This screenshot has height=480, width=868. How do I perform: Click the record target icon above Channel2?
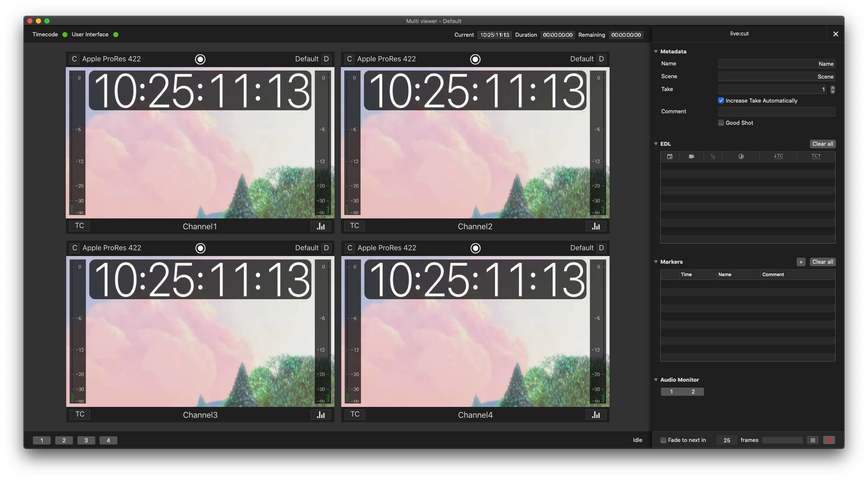[475, 59]
